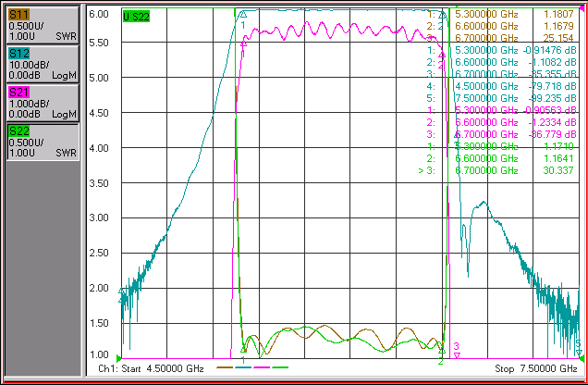The height and width of the screenshot is (385, 588).
Task: Select the magenta marker 3 triangle at bottom
Action: [457, 354]
